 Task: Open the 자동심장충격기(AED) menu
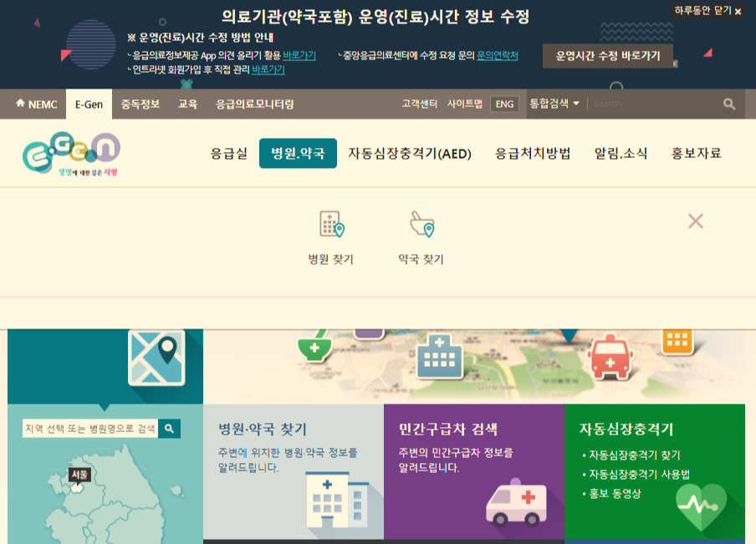click(x=409, y=154)
